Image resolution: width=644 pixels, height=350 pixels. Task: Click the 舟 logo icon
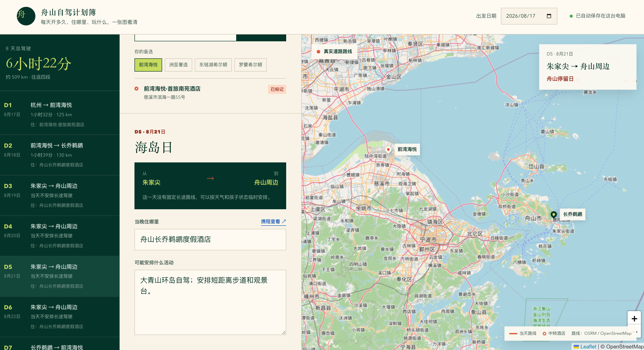pyautogui.click(x=26, y=16)
